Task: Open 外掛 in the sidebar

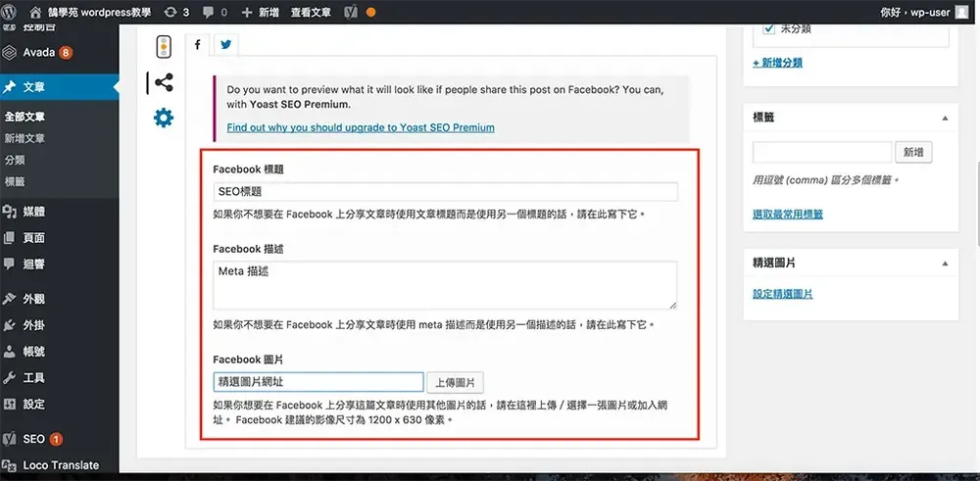Action: (x=60, y=325)
